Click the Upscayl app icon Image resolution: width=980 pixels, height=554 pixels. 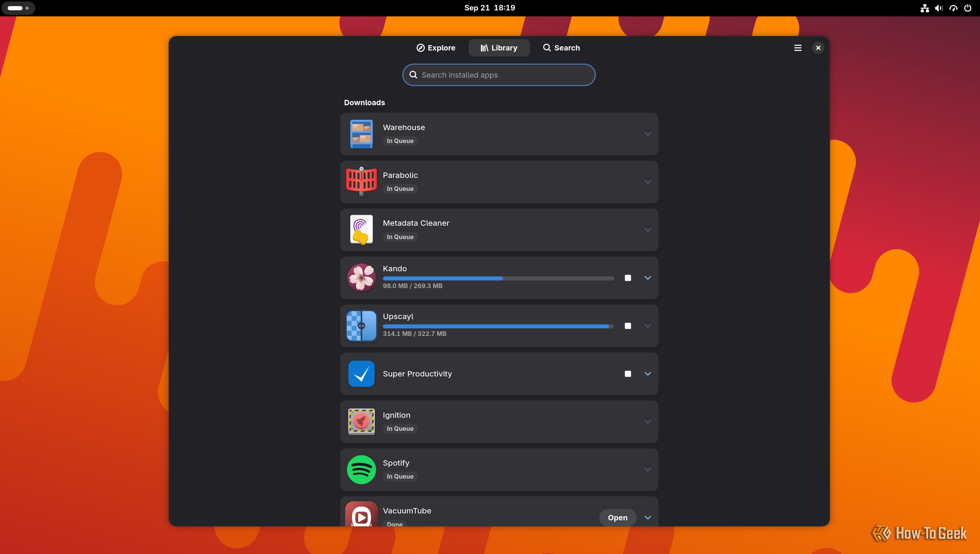click(x=361, y=326)
